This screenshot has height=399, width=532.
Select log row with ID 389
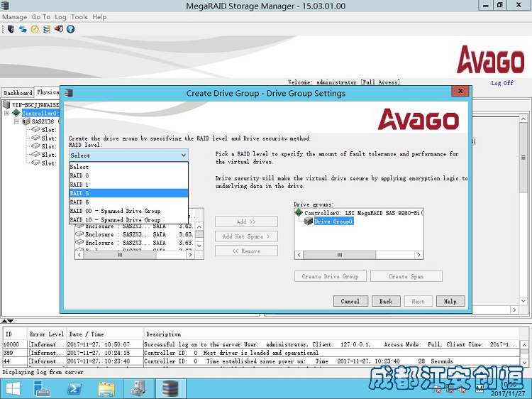click(261, 353)
